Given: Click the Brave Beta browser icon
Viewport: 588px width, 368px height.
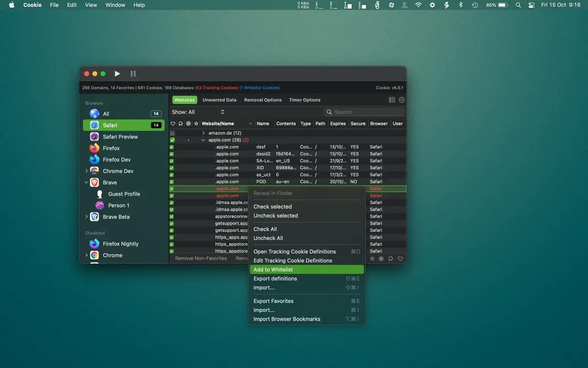Looking at the screenshot, I should tap(95, 217).
